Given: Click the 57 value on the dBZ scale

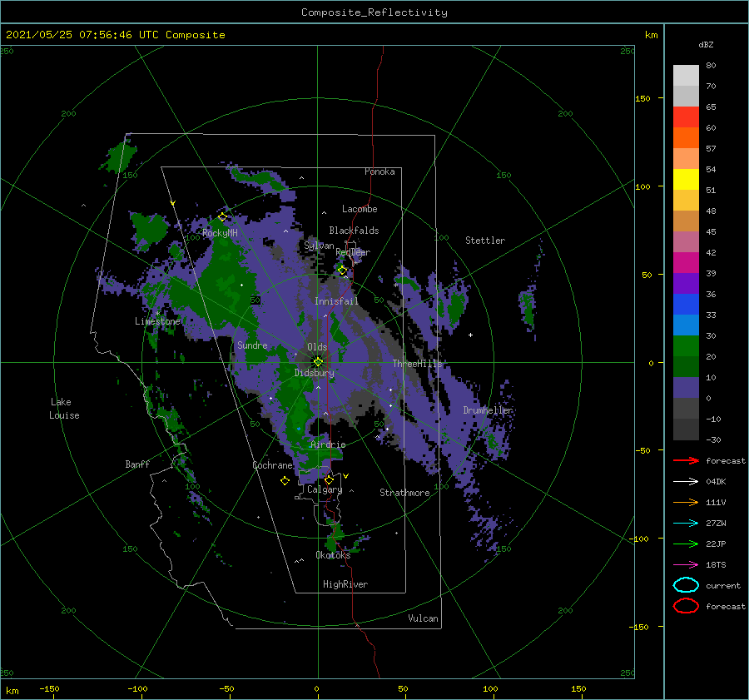Looking at the screenshot, I should click(711, 149).
